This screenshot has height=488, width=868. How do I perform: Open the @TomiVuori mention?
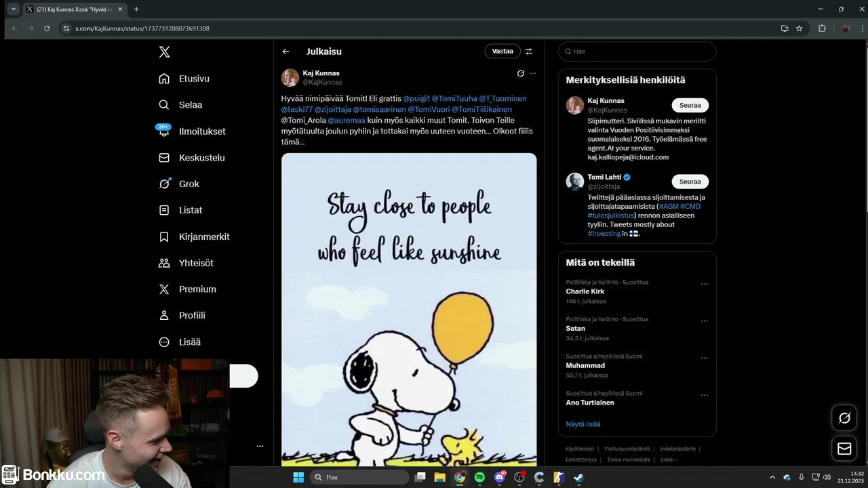click(429, 110)
